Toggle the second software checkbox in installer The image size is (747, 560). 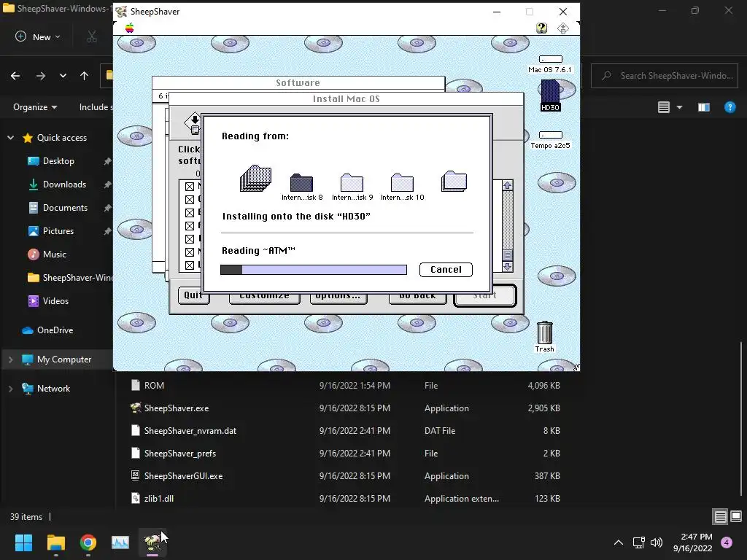coord(190,200)
